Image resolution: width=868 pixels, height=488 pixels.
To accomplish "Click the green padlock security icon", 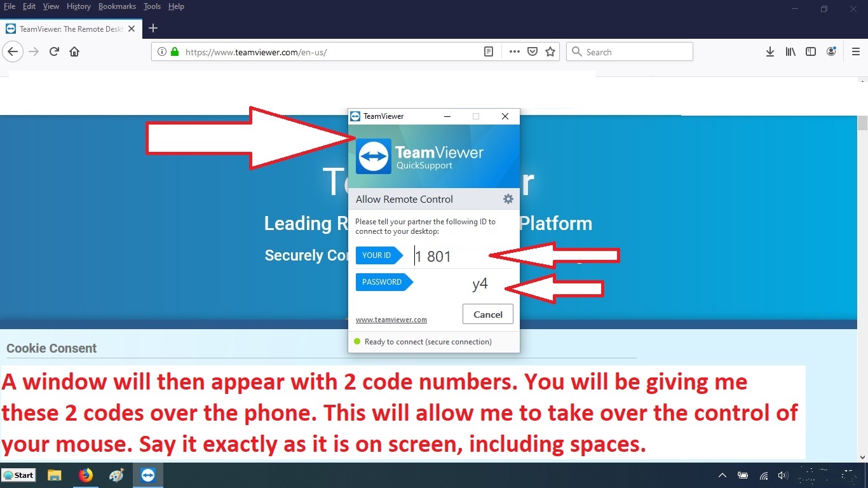I will (175, 52).
